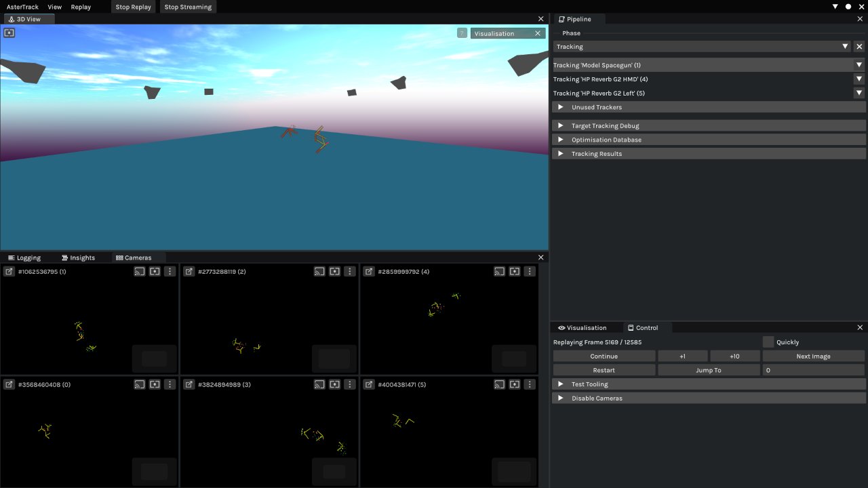Open the Replay menu
This screenshot has width=868, height=488.
pos(81,7)
